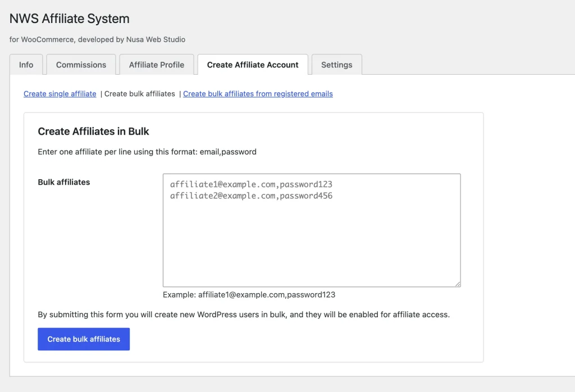Click the Bulk affiliates field label
This screenshot has width=575, height=392.
(x=64, y=182)
